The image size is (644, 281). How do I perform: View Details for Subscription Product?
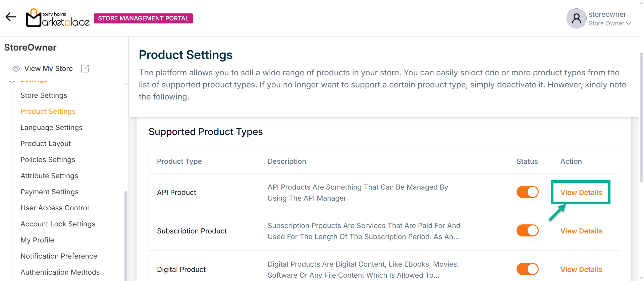pos(581,231)
